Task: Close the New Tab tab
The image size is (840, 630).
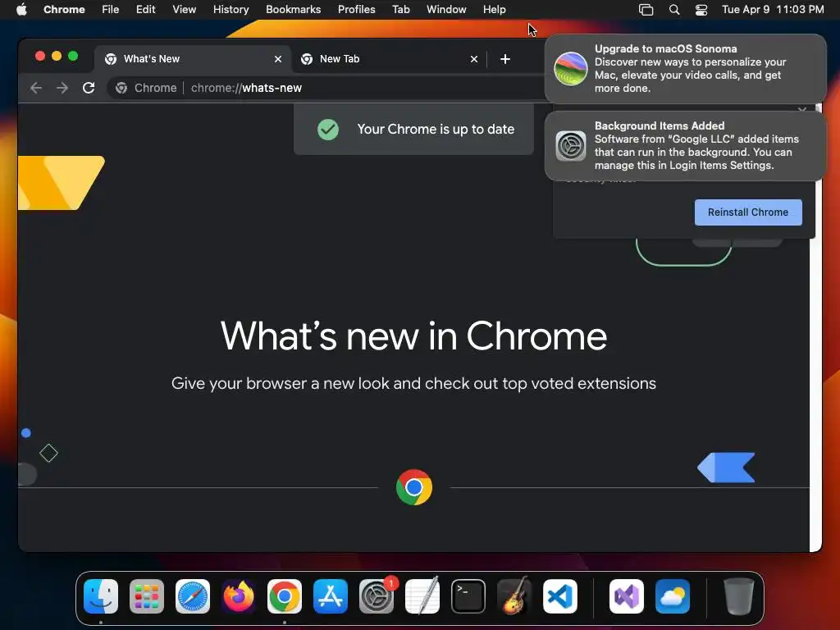Action: pyautogui.click(x=474, y=59)
